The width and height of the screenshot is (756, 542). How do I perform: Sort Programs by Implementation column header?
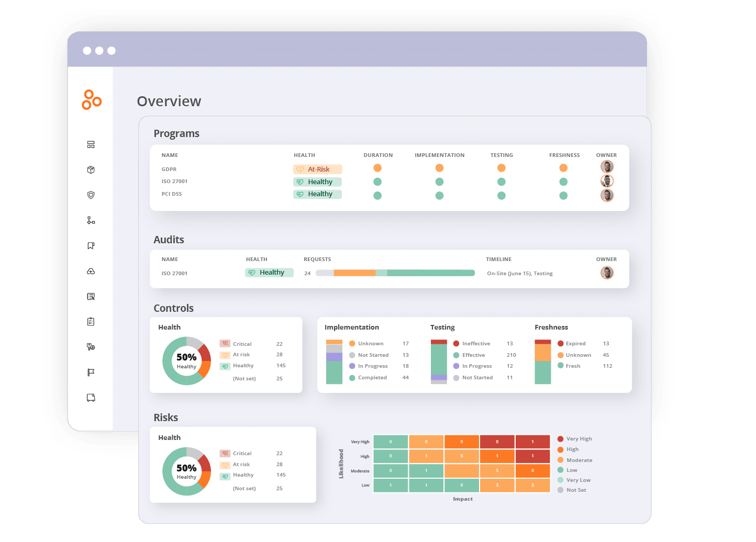[x=439, y=155]
